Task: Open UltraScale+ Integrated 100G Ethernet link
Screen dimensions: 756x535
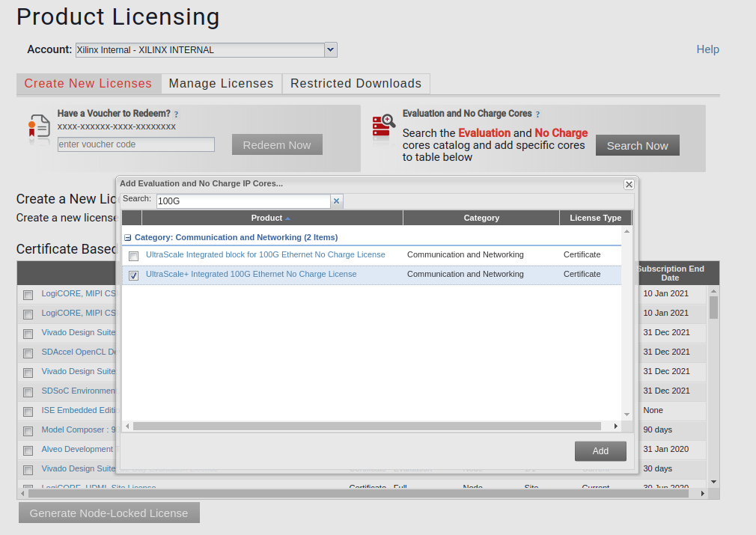Action: pyautogui.click(x=252, y=274)
